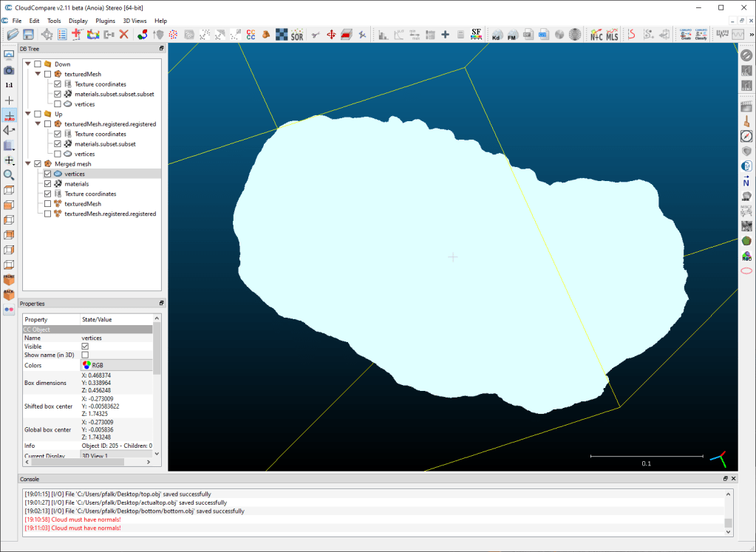Screen dimensions: 756x552
Task: Enable the Down folder checkbox
Action: [38, 64]
